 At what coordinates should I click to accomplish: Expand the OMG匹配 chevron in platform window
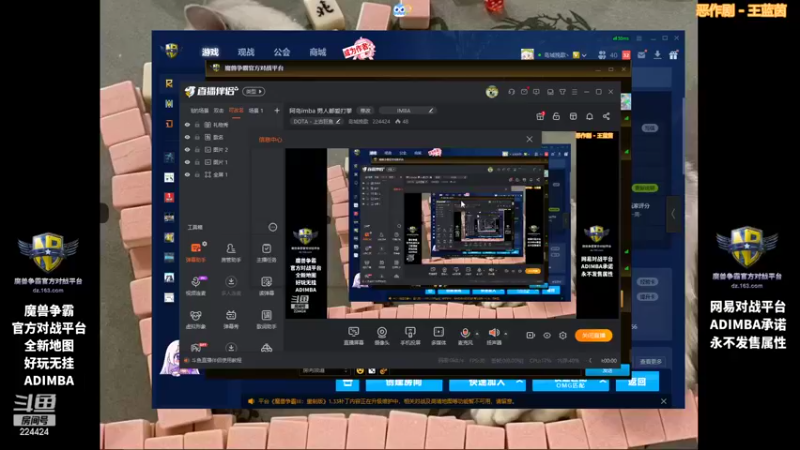point(603,382)
